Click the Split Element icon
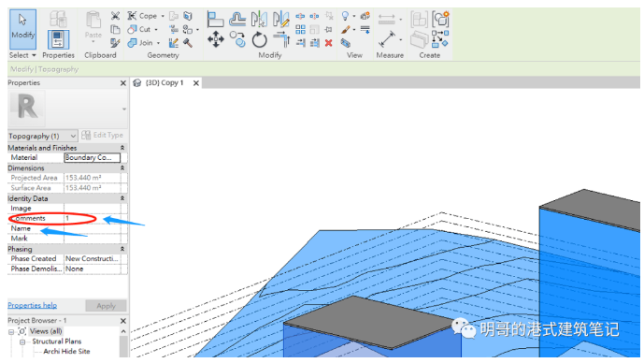The width and height of the screenshot is (644, 363). click(x=300, y=17)
